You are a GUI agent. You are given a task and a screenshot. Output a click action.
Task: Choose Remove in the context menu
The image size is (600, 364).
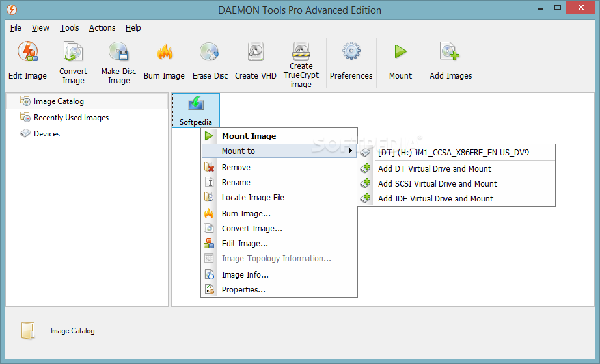point(279,168)
